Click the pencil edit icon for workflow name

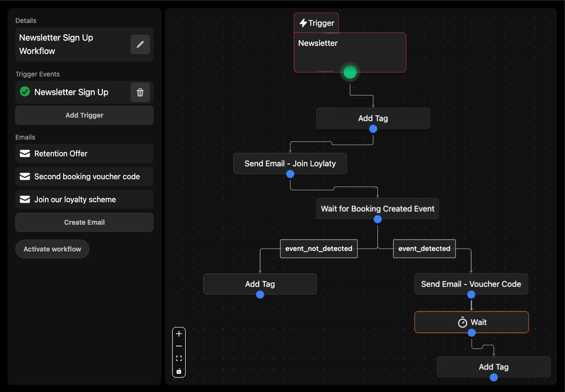pos(140,44)
